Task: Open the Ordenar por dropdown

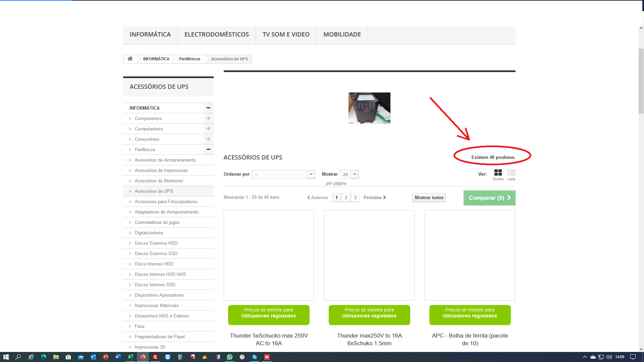Action: [x=283, y=174]
